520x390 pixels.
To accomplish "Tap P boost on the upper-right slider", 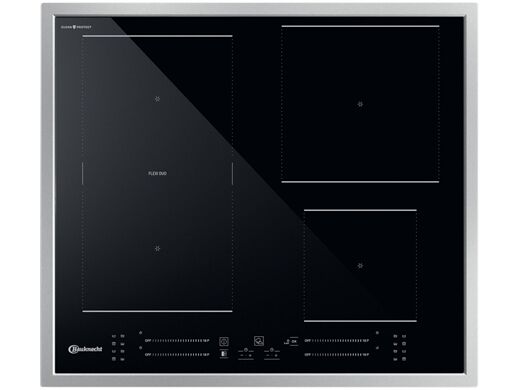I will pos(368,341).
